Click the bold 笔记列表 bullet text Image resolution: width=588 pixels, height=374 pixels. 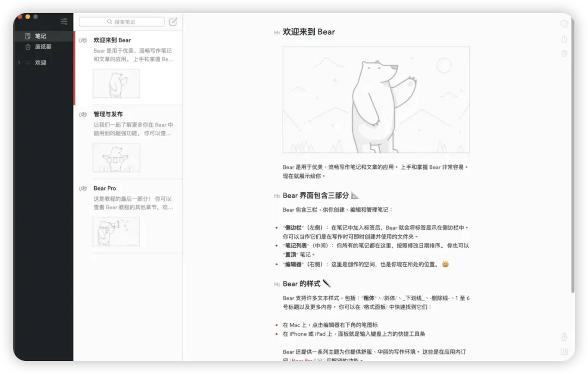click(x=296, y=246)
